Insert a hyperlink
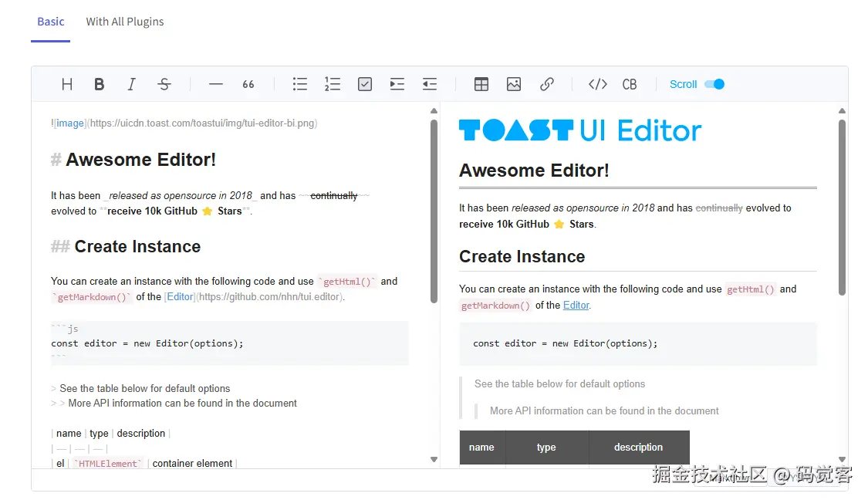This screenshot has height=500, width=868. point(546,84)
